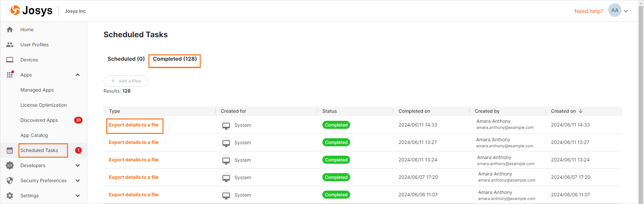Open the account dropdown arrow
Screen dimensions: 644x204
click(x=626, y=11)
